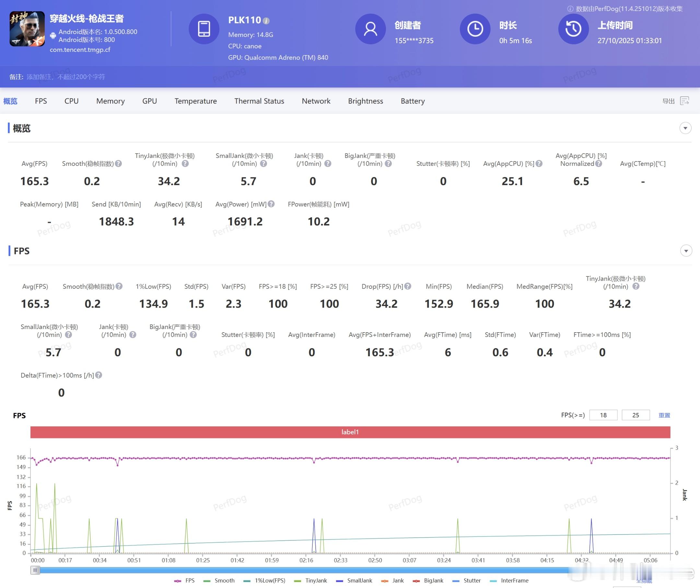700x588 pixels.
Task: Click the info icon next to PLK110
Action: (x=266, y=21)
